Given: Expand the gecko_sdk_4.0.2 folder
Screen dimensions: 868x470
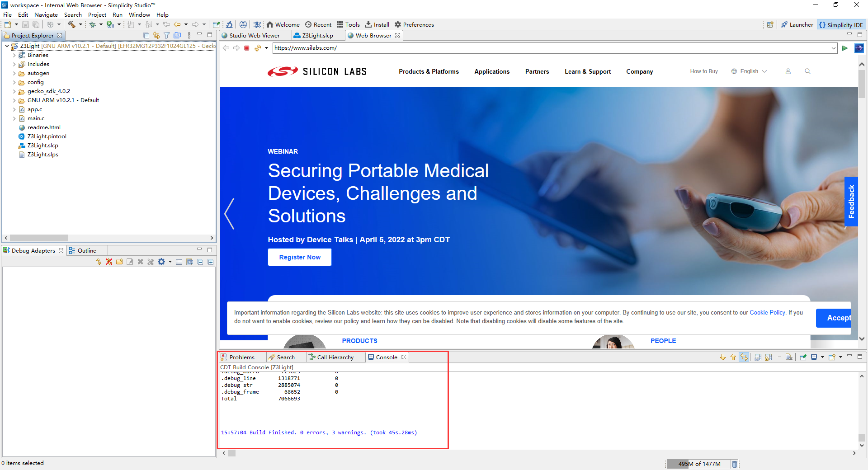Looking at the screenshot, I should 14,91.
